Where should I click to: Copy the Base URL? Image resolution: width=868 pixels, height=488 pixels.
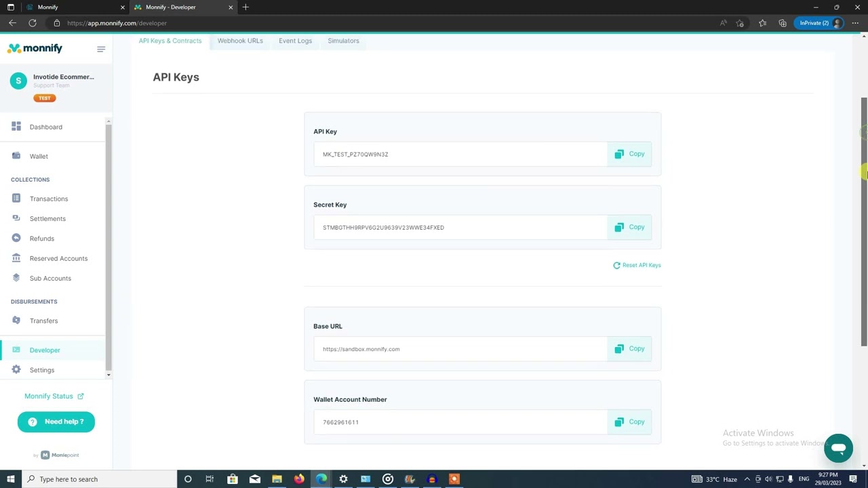(x=629, y=348)
